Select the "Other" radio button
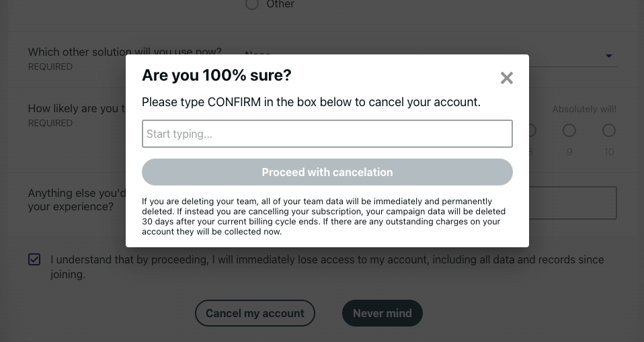 pos(252,4)
